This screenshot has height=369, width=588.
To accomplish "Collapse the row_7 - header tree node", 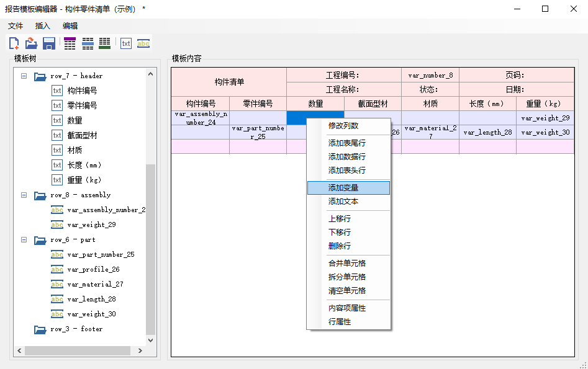I will tap(24, 76).
